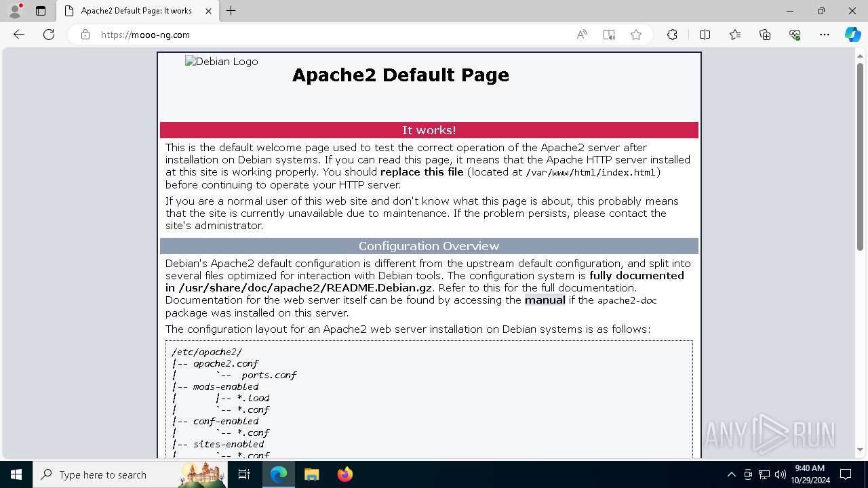
Task: Start Read aloud from address bar
Action: tap(582, 35)
